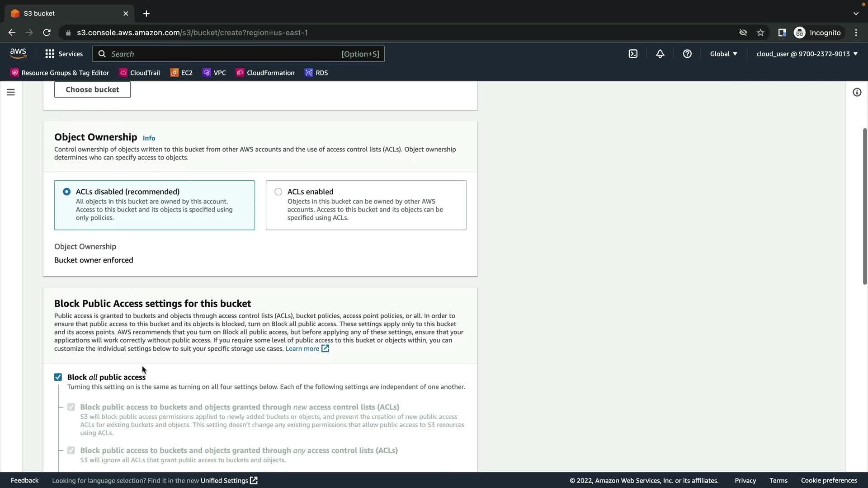Viewport: 868px width, 488px height.
Task: Bookmark this page with the star icon
Action: (760, 33)
